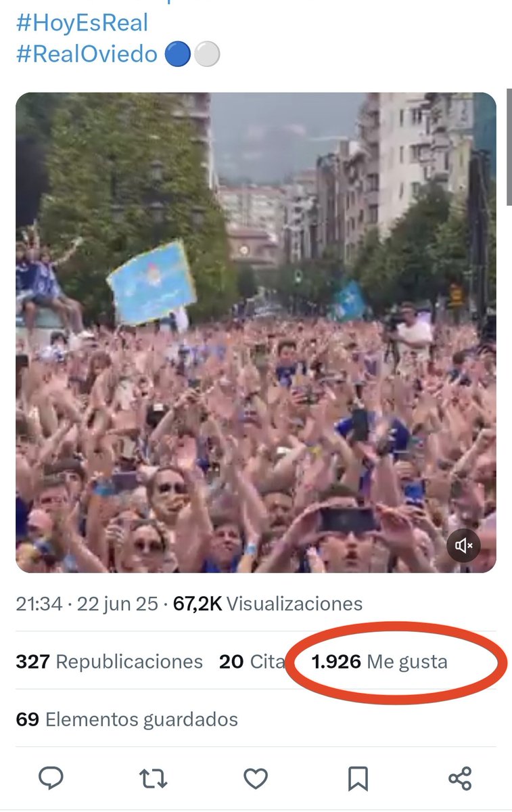Click the blue circle emoji after #RealOviedo
The image size is (512, 812).
pos(177,55)
